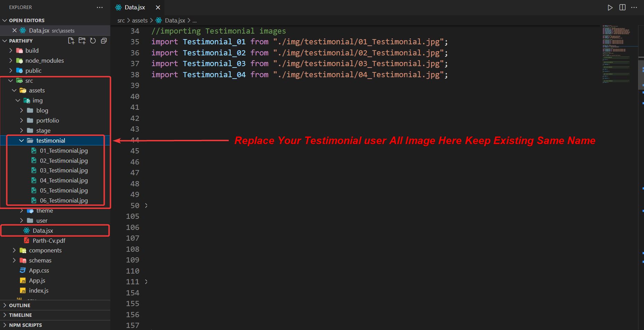Unfold the collapsed code at line 111
The image size is (644, 330).
coord(146,282)
